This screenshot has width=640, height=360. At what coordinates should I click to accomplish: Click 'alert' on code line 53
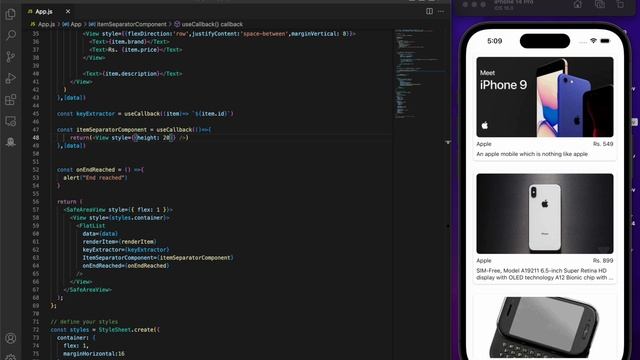point(71,178)
